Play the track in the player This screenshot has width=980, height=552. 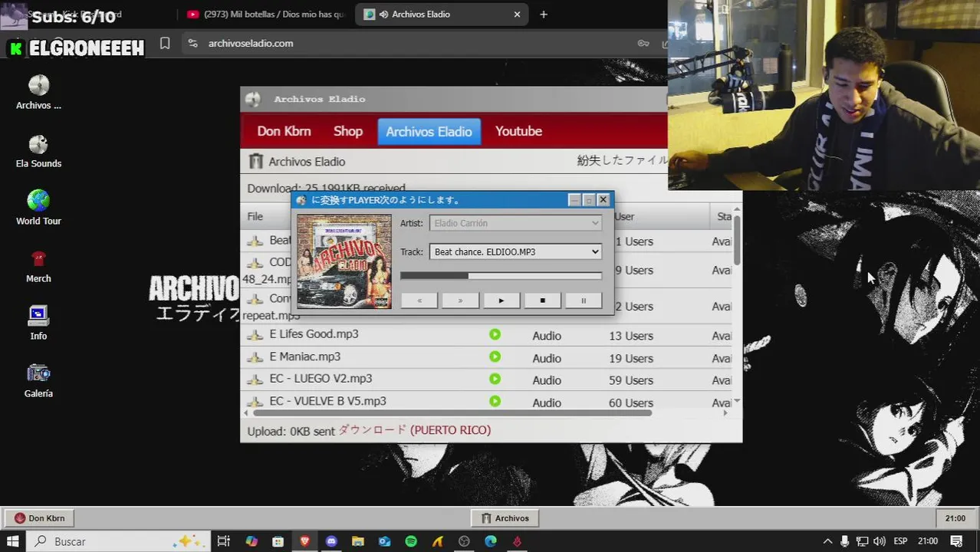(x=501, y=301)
